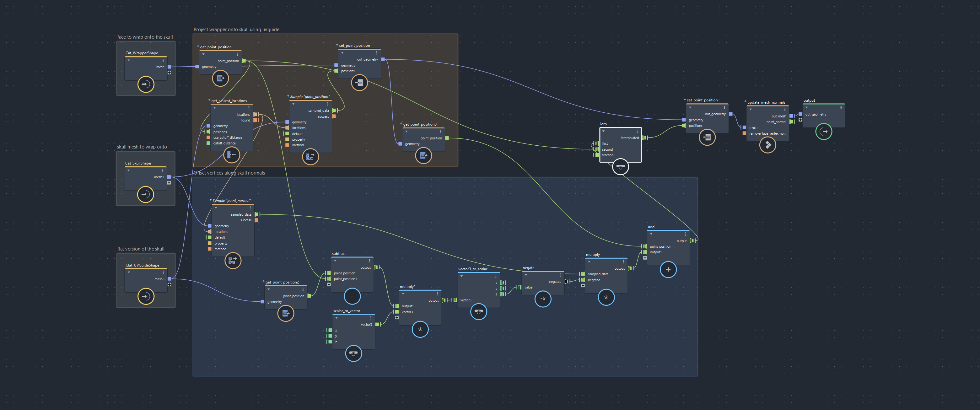The height and width of the screenshot is (410, 980).
Task: Click the mesh3 output port of Clat_UVGuideShape
Action: 169,279
